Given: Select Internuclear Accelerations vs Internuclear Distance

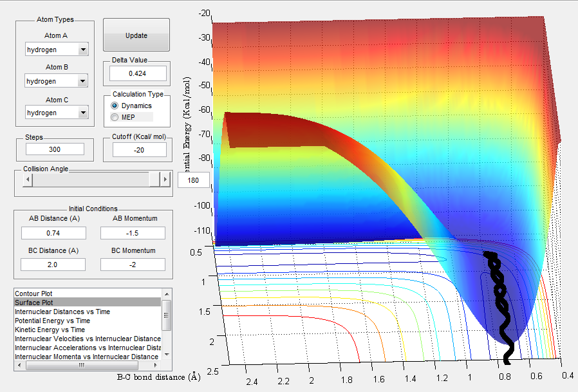Looking at the screenshot, I should pos(88,348).
